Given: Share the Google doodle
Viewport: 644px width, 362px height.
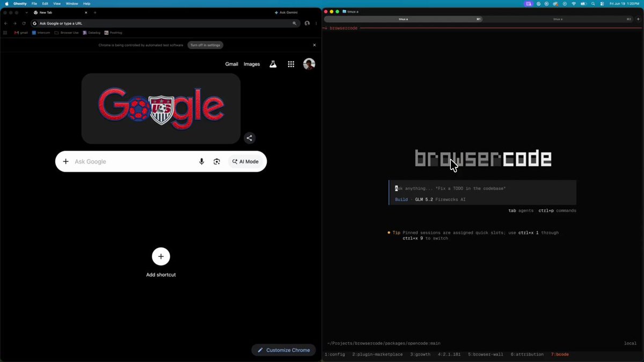Looking at the screenshot, I should [249, 138].
